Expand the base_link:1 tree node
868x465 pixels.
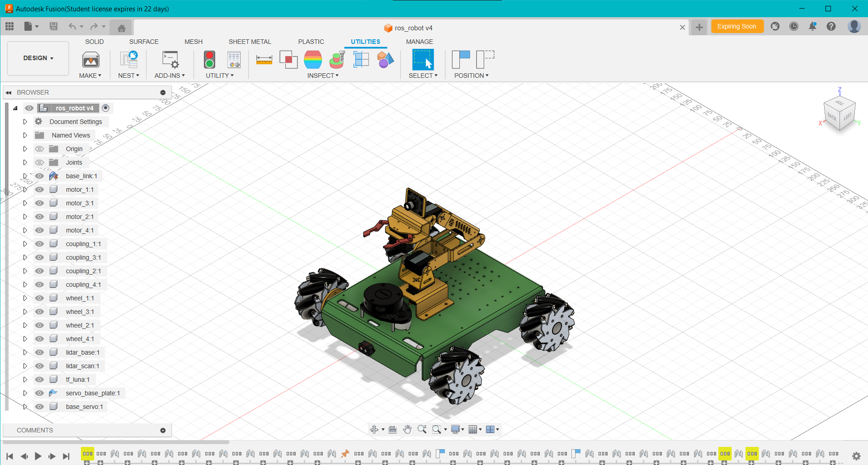pos(25,176)
